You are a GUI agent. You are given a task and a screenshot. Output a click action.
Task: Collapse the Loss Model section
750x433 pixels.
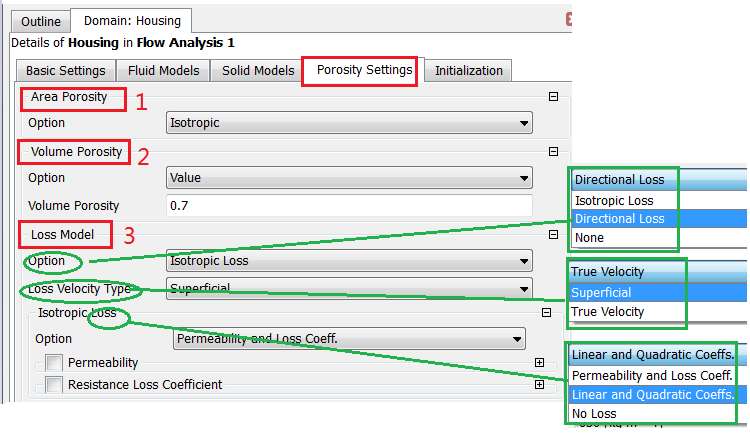click(x=553, y=234)
